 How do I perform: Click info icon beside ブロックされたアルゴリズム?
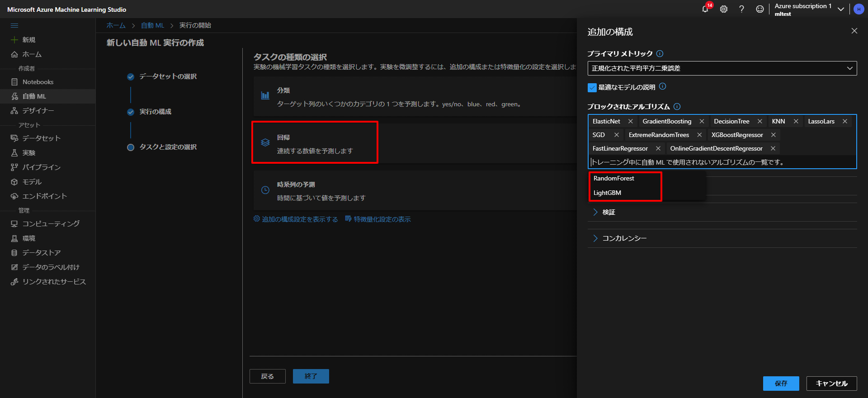pos(677,107)
